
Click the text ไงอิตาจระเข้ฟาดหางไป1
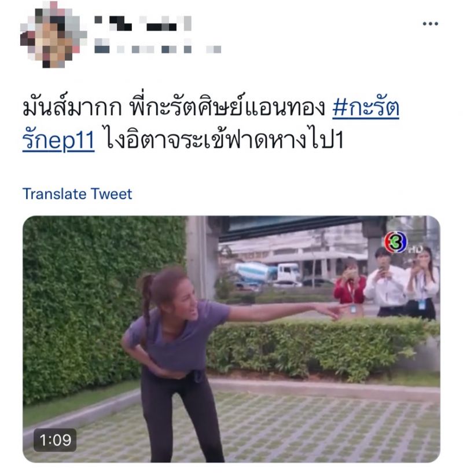(x=225, y=140)
